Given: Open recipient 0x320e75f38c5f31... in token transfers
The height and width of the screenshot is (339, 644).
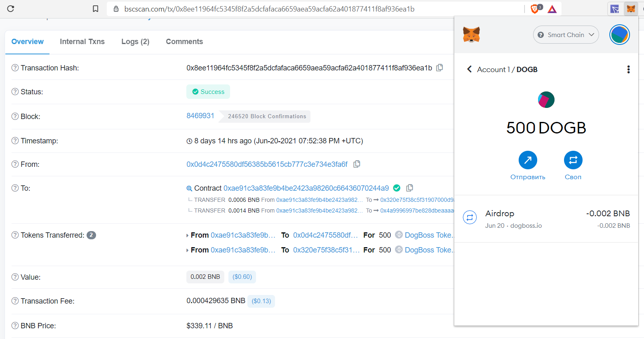Looking at the screenshot, I should click(326, 250).
